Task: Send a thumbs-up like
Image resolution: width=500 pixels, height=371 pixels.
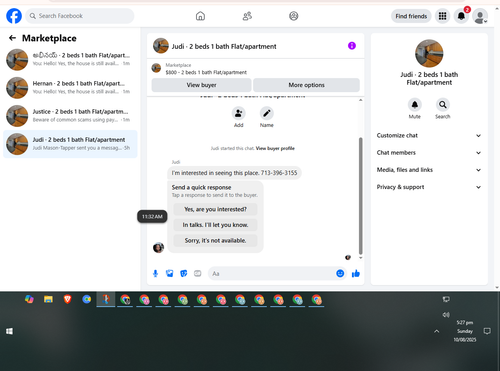Action: click(x=356, y=274)
